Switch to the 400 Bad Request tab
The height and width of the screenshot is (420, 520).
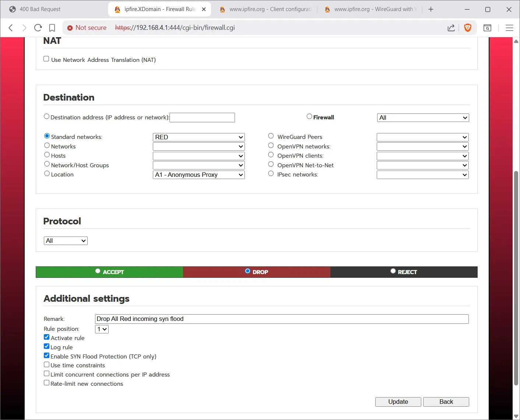coord(40,9)
